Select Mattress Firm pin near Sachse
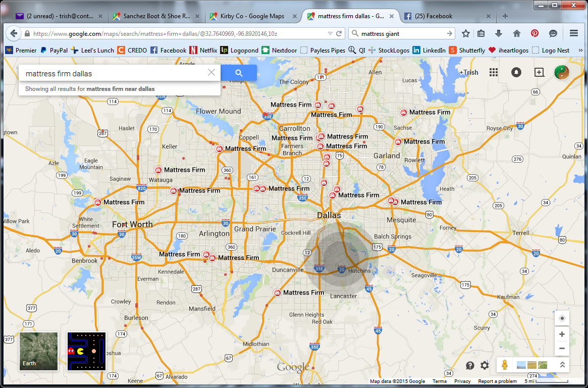Screen dimensions: 588x388 click(x=403, y=112)
